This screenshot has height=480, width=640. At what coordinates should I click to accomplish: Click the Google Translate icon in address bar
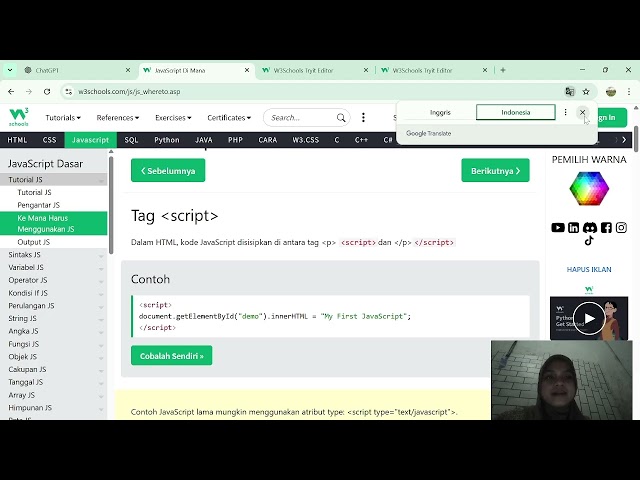pos(569,91)
